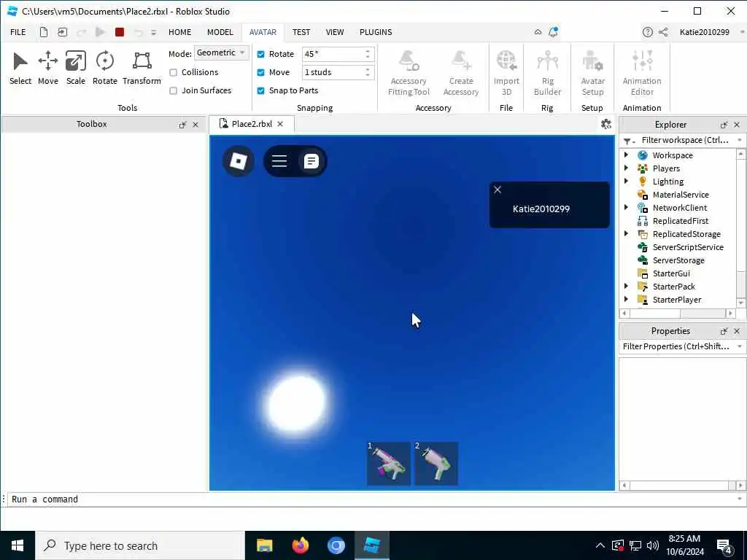This screenshot has height=560, width=747.
Task: Switch to the MODEL tab
Action: tap(220, 32)
